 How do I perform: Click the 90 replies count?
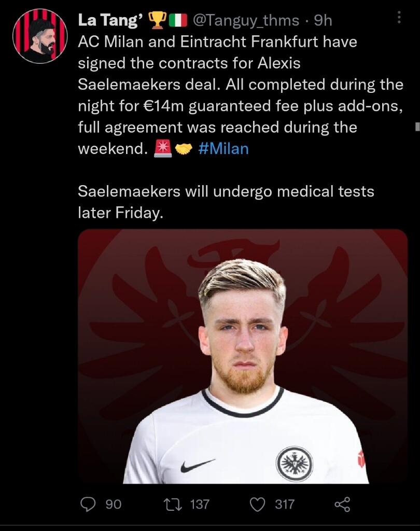tap(113, 504)
